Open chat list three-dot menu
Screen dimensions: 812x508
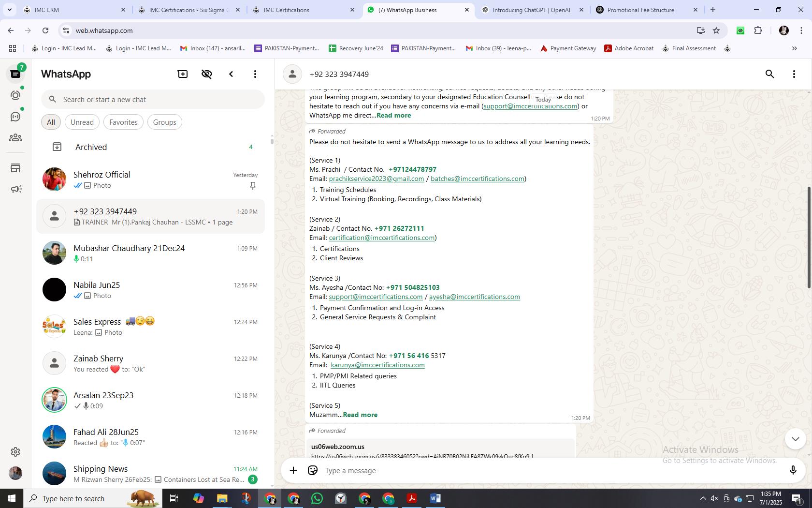[x=255, y=74]
